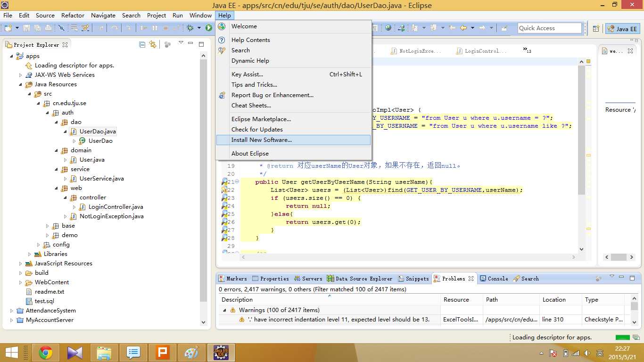
Task: Click the Quick Access search field
Action: tap(549, 28)
